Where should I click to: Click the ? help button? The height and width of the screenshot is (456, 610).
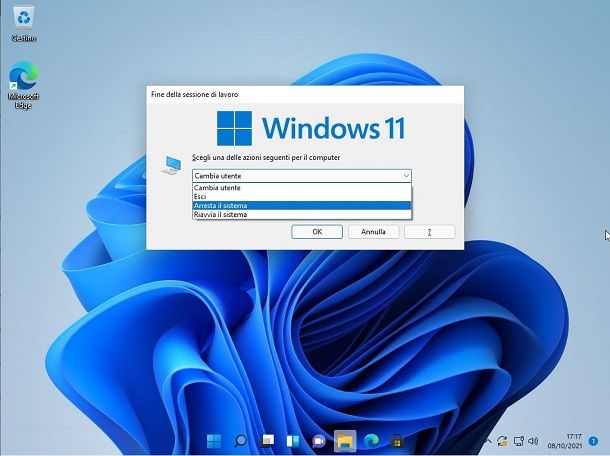(429, 232)
